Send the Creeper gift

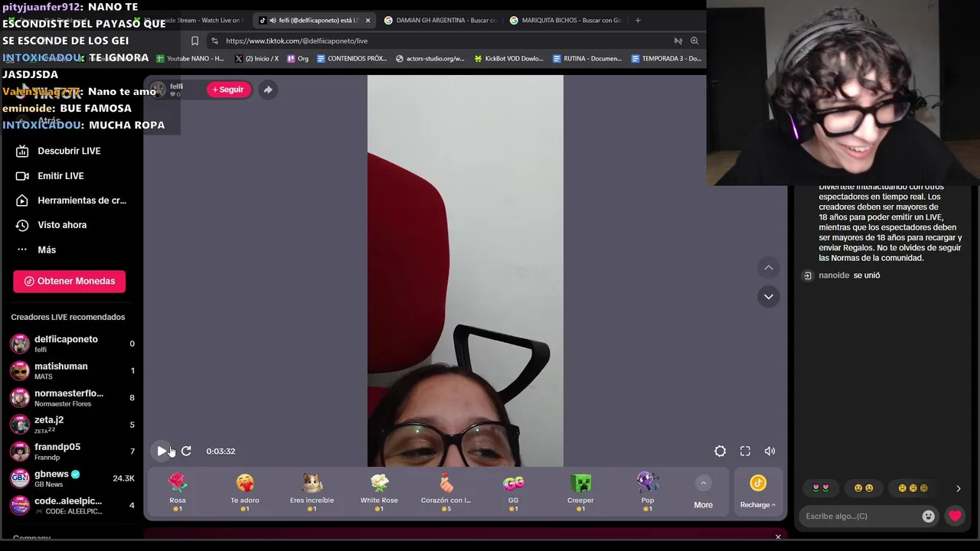(580, 493)
